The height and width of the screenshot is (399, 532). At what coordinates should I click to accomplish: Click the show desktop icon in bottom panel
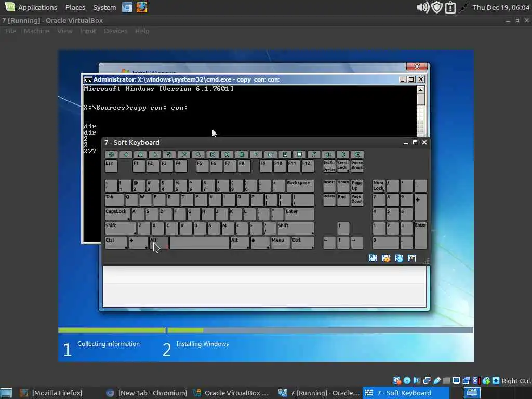coord(6,393)
